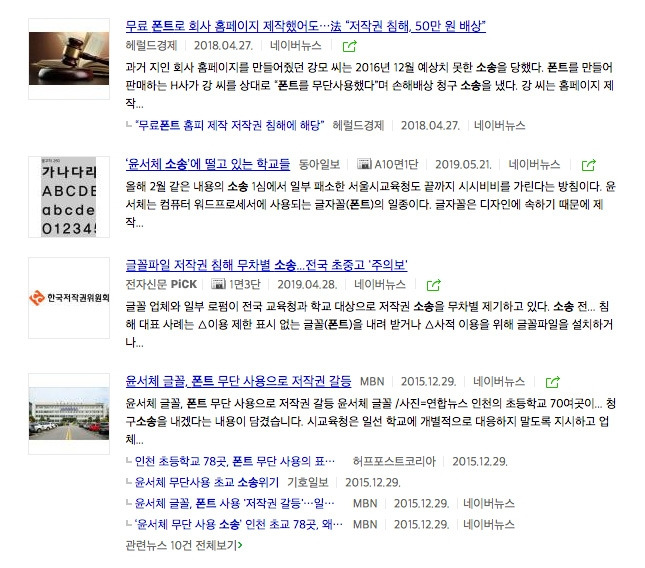Open headline 윤서체 글꼴, 폰트 무단 사용으로 저작권 갈등
Screen dimensions: 645x568
[238, 381]
